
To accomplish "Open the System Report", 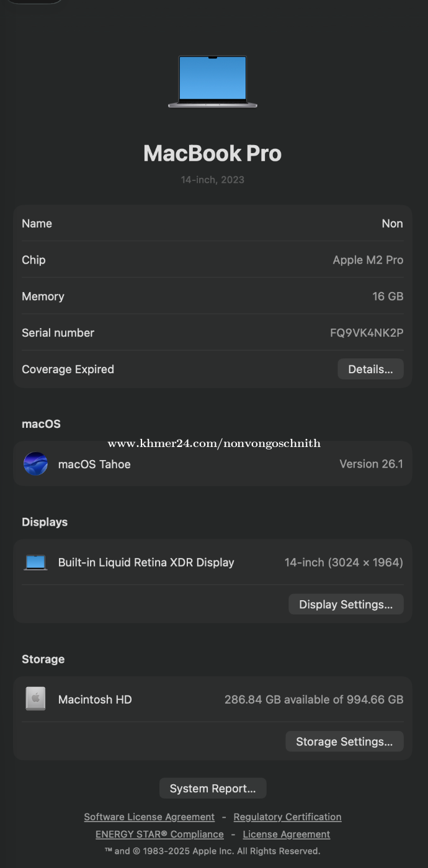I will point(213,789).
